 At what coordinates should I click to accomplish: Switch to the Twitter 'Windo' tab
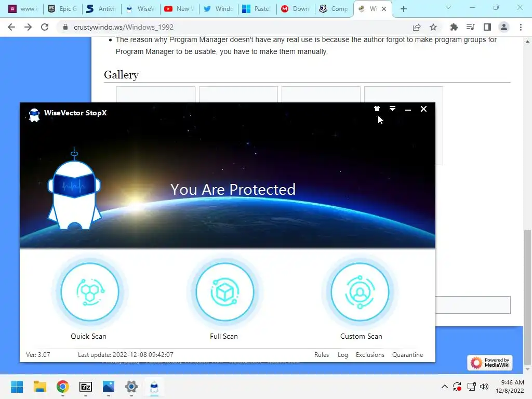point(219,9)
